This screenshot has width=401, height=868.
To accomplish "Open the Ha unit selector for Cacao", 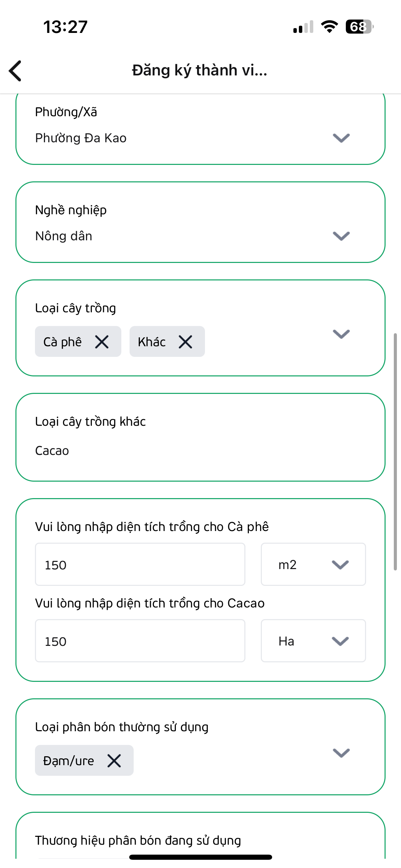I will click(313, 641).
